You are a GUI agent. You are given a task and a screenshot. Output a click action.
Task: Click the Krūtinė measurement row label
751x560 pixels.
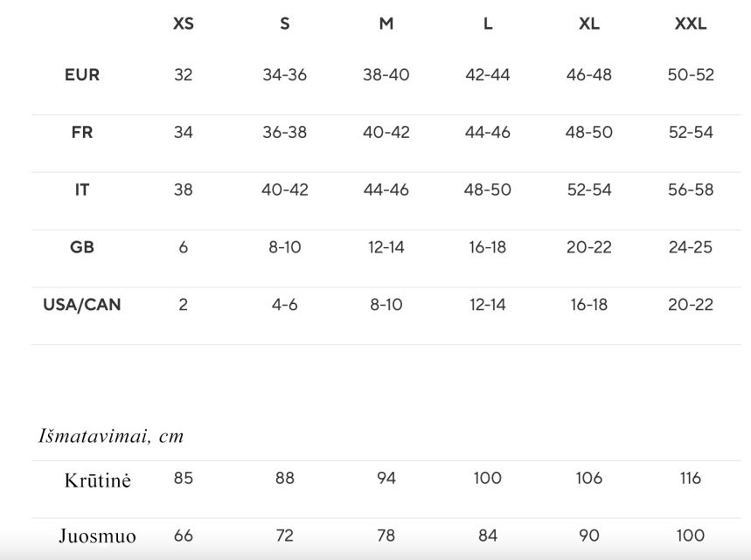click(x=98, y=480)
